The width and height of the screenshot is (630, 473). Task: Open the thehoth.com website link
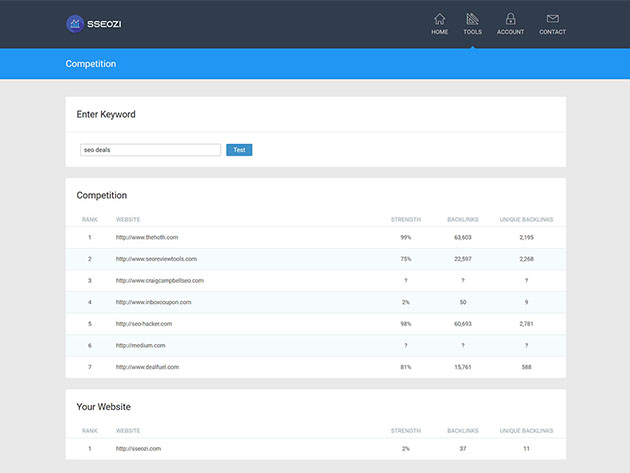click(x=147, y=237)
